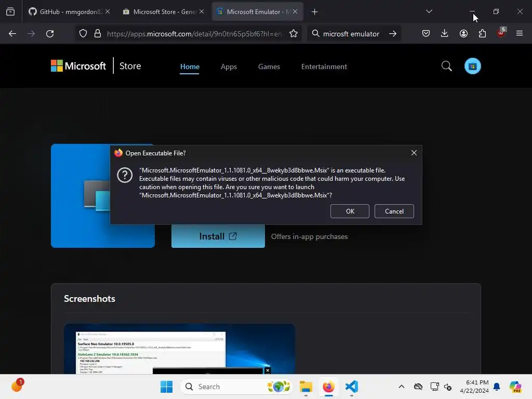
Task: Switch to the Microsoft Store tab
Action: point(163,12)
